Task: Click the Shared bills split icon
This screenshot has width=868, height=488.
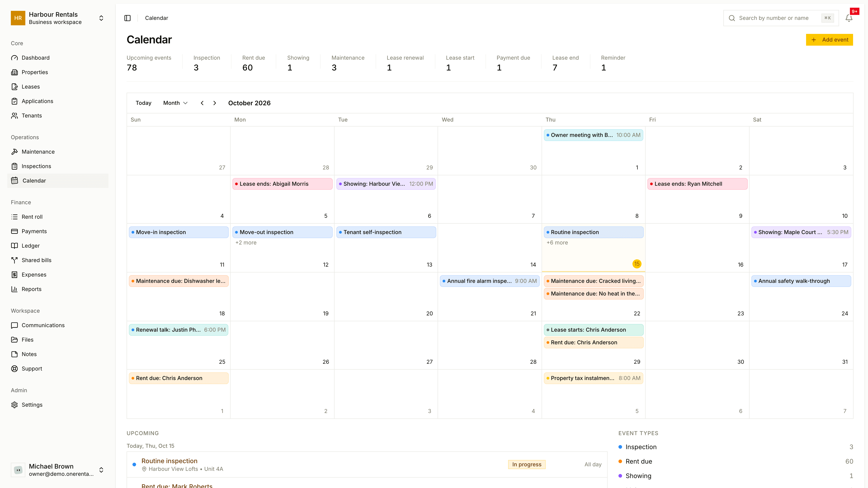Action: [x=14, y=260]
